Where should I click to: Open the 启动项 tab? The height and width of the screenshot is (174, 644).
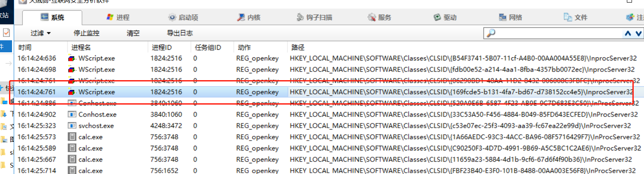183,18
